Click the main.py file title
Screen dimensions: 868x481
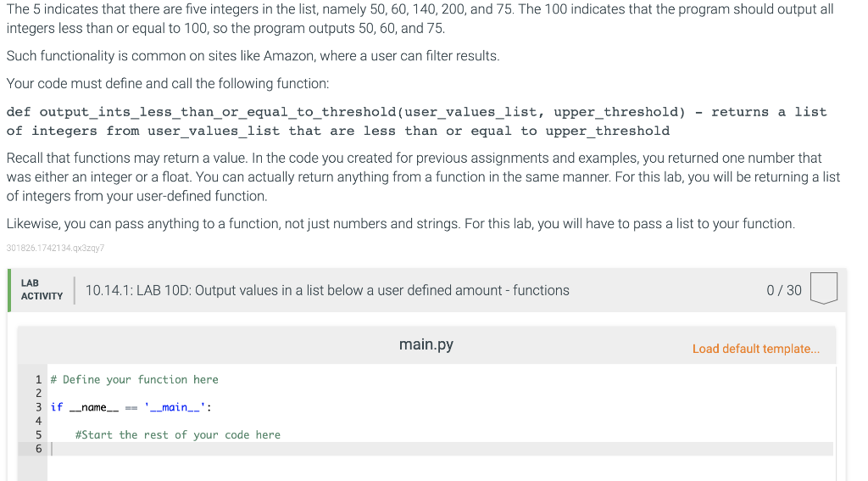426,344
